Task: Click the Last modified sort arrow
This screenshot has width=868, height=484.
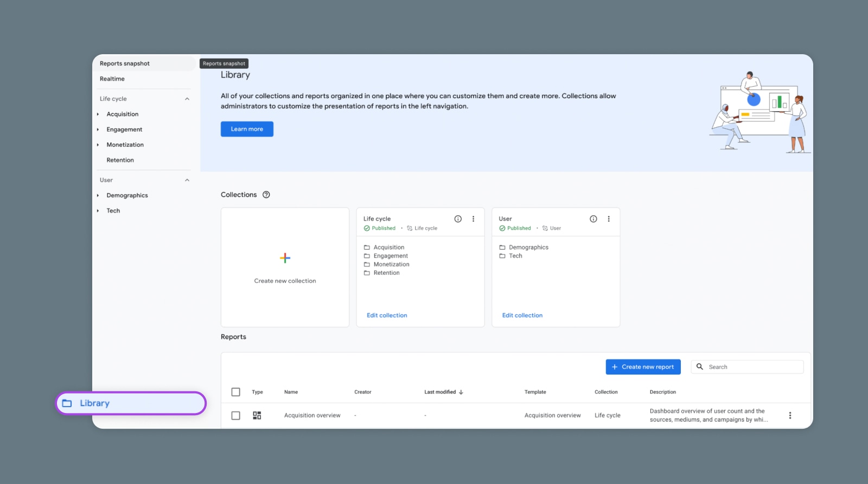Action: [x=461, y=392]
